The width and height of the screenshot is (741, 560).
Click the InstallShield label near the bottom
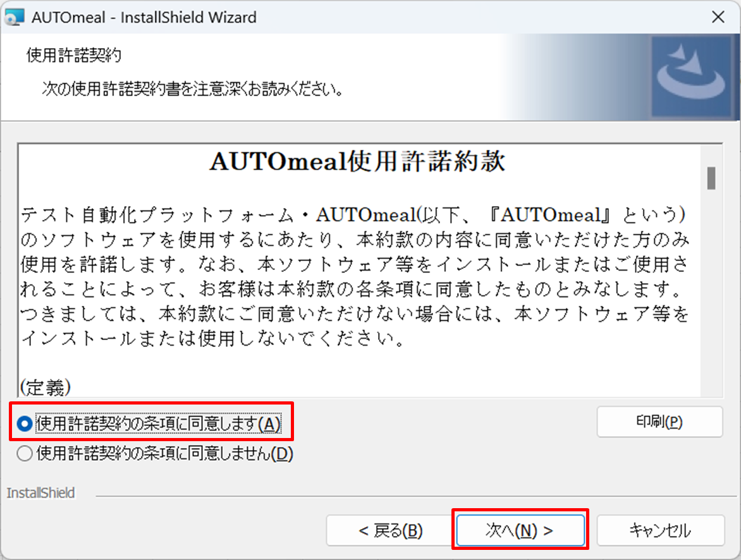click(40, 493)
